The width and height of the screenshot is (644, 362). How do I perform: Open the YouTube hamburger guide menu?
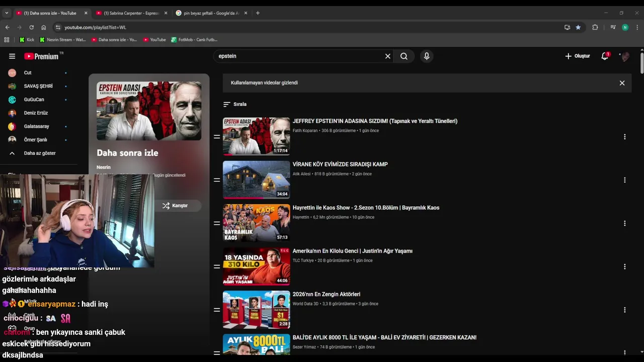click(x=12, y=56)
